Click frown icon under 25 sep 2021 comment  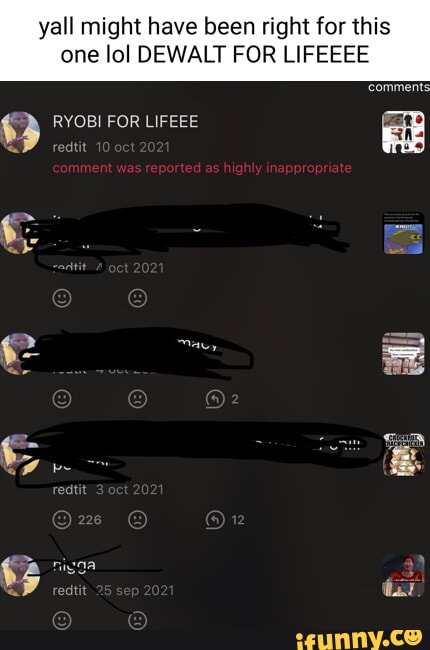tap(137, 621)
